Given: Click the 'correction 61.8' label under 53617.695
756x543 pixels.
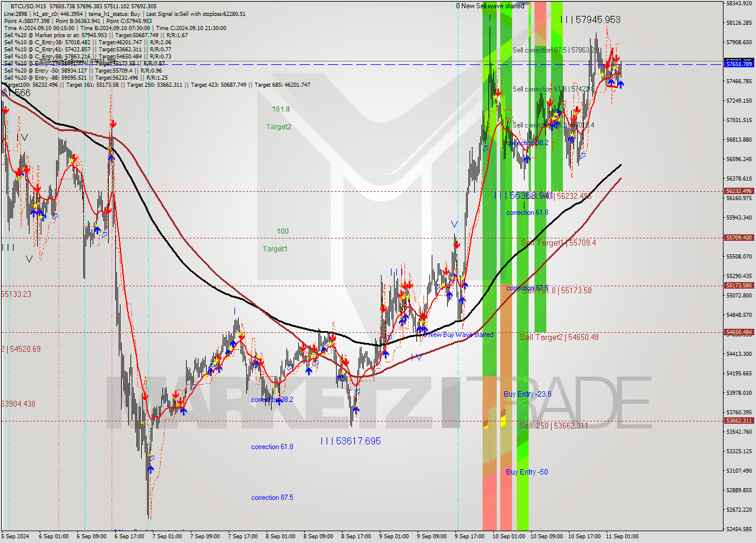Looking at the screenshot, I should pos(272,447).
